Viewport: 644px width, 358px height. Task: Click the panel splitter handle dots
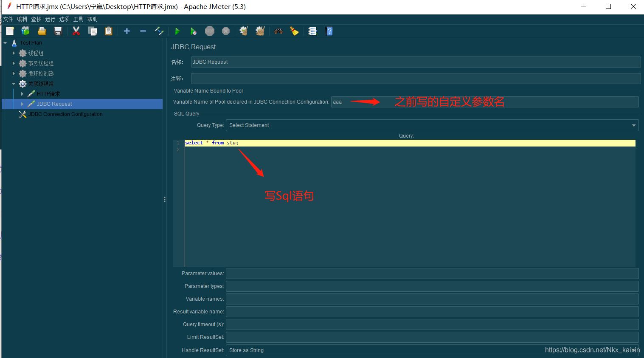pyautogui.click(x=165, y=199)
